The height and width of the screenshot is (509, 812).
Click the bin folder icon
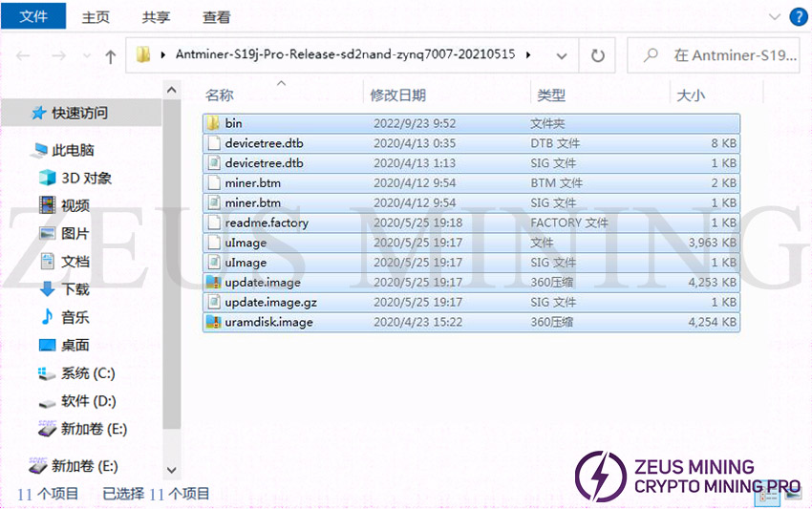pos(213,123)
